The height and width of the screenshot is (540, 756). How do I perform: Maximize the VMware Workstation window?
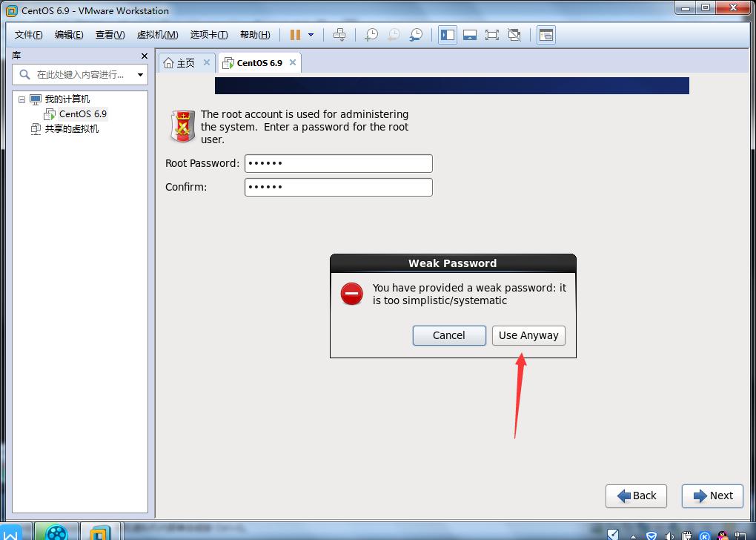[x=706, y=8]
